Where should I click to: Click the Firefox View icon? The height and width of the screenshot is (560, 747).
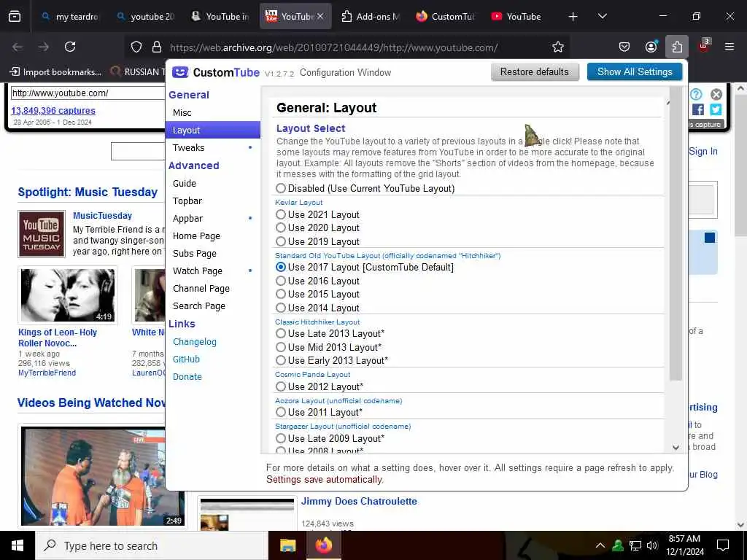point(15,17)
